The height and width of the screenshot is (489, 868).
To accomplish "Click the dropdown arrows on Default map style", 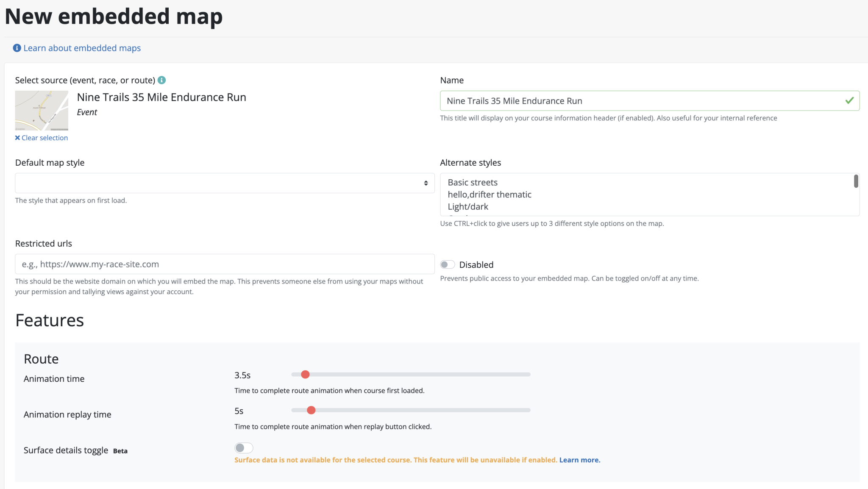I will click(x=426, y=183).
